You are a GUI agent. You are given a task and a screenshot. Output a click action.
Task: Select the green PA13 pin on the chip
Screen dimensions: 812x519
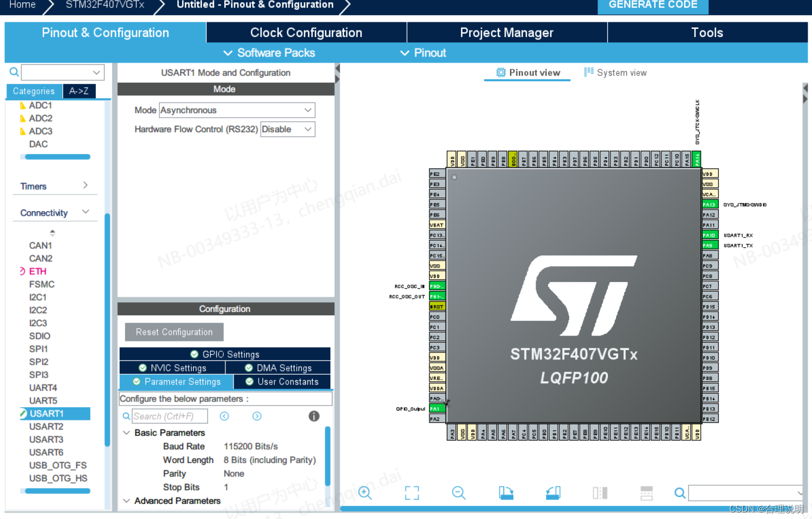(710, 204)
